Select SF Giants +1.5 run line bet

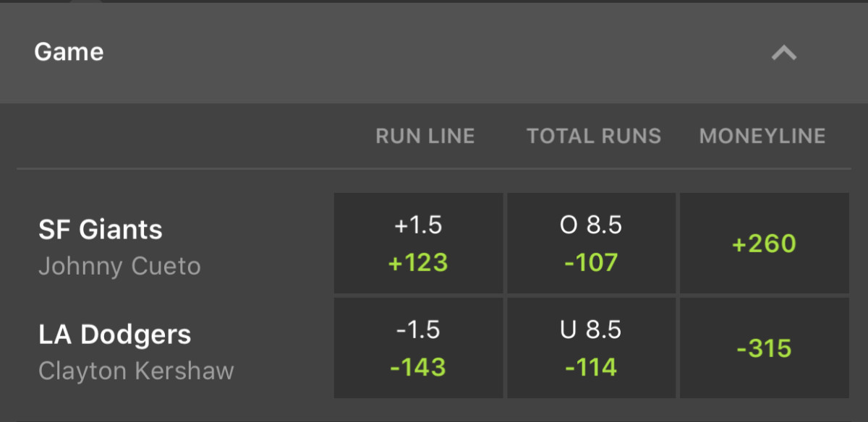pos(418,243)
